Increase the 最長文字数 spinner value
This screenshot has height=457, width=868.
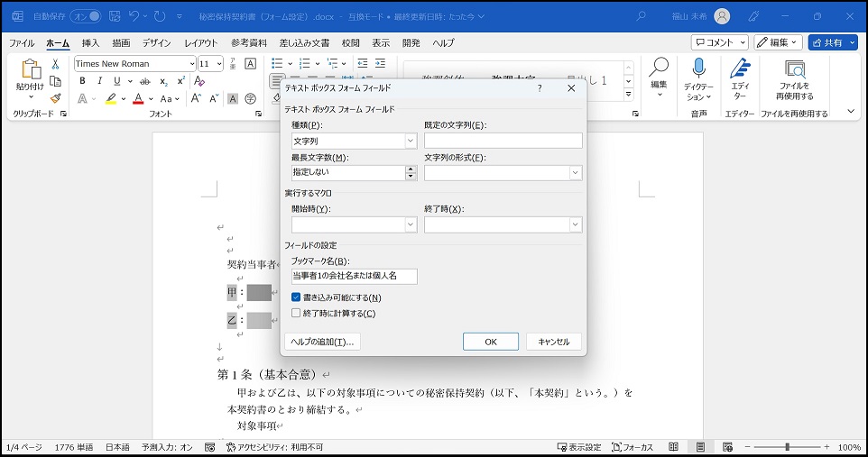(411, 169)
